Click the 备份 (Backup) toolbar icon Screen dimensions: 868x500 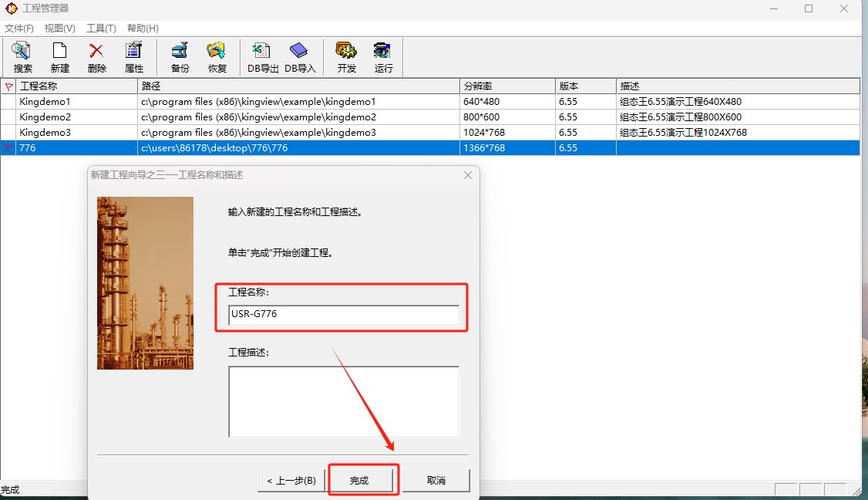180,57
